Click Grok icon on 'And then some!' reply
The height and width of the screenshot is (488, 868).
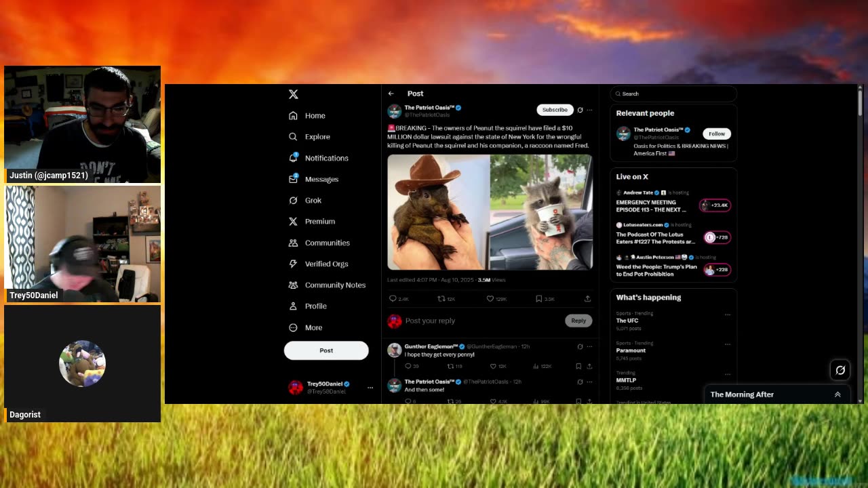pos(580,382)
